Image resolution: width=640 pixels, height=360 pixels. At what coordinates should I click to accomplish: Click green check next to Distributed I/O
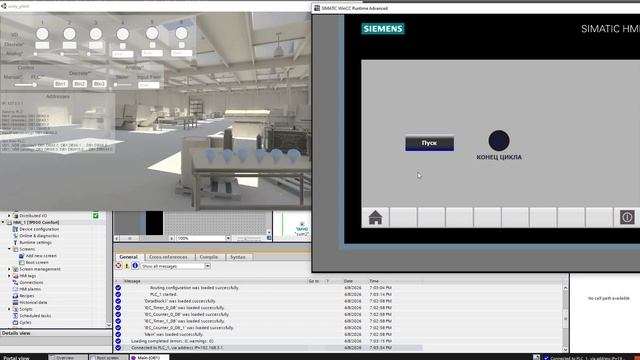(96, 216)
